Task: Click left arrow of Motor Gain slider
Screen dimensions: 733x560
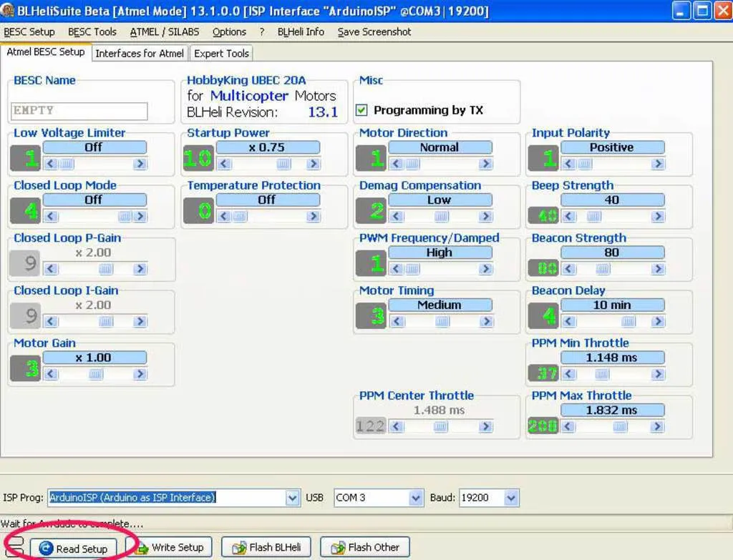Action: [x=51, y=374]
